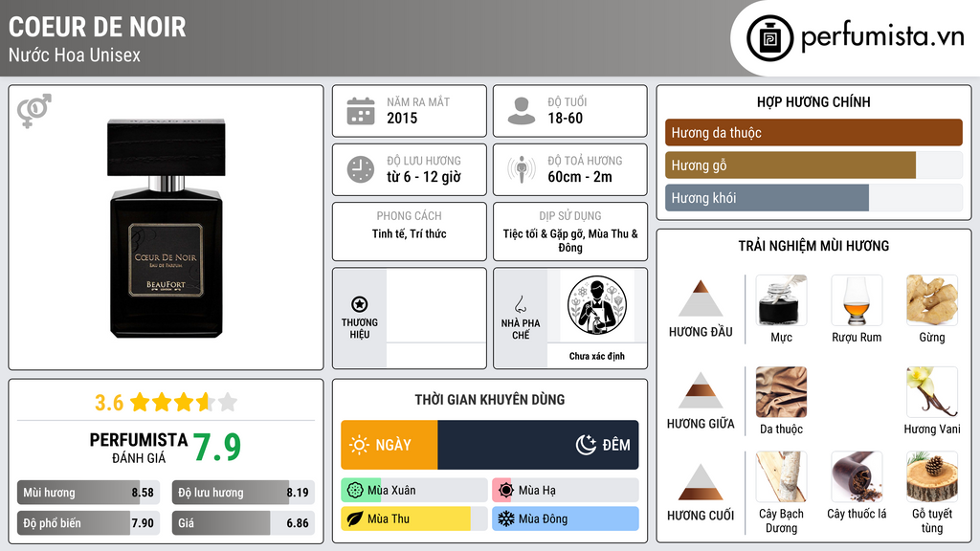Click the style text Tinh tế, Trí thức
This screenshot has height=551, width=980.
410,233
